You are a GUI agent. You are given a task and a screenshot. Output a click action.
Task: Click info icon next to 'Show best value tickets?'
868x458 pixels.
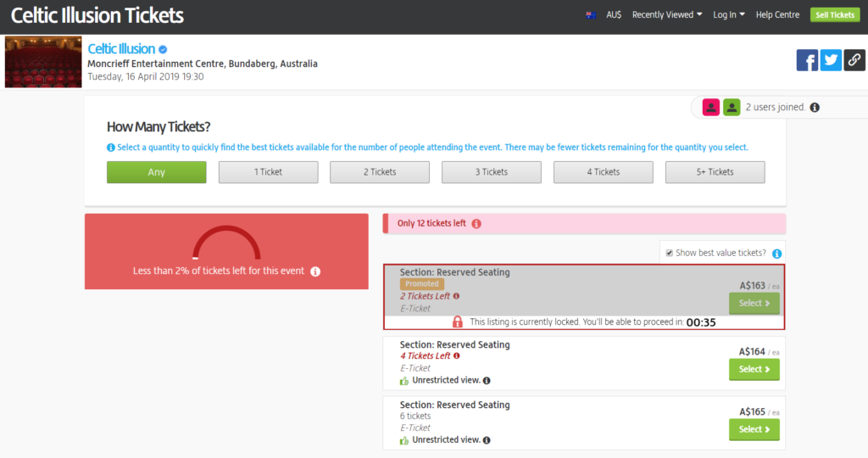776,253
